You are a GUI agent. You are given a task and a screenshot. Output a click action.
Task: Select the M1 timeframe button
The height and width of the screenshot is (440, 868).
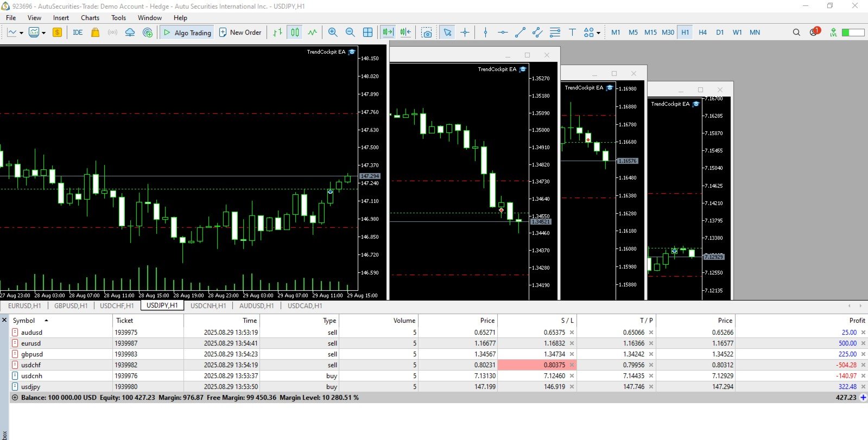click(x=616, y=33)
